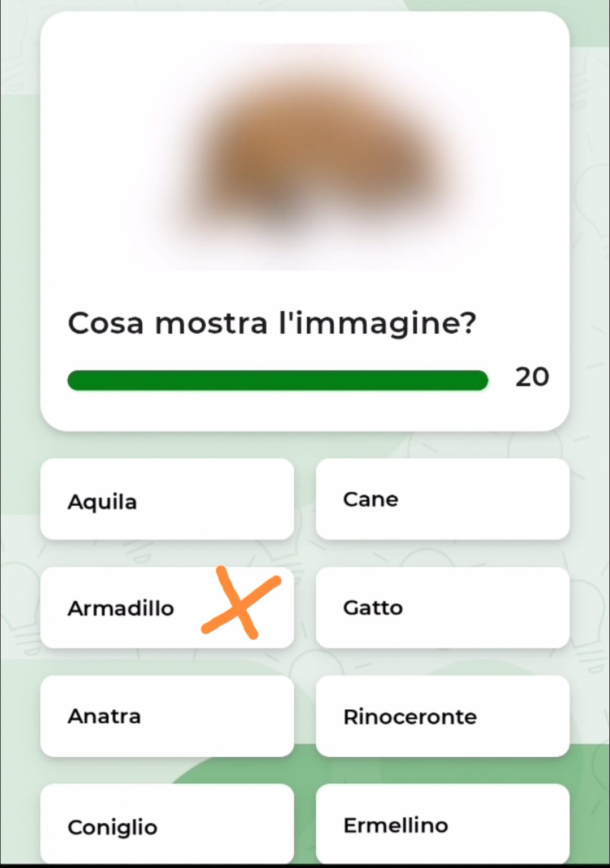The height and width of the screenshot is (868, 610).
Task: Click the Ermellino label text
Action: coord(396,826)
